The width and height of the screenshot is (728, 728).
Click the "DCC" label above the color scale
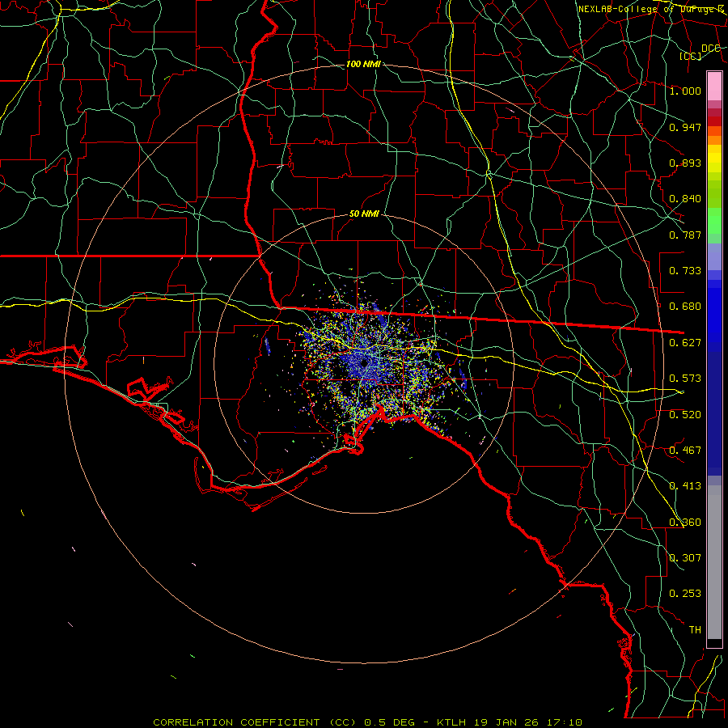pyautogui.click(x=710, y=49)
